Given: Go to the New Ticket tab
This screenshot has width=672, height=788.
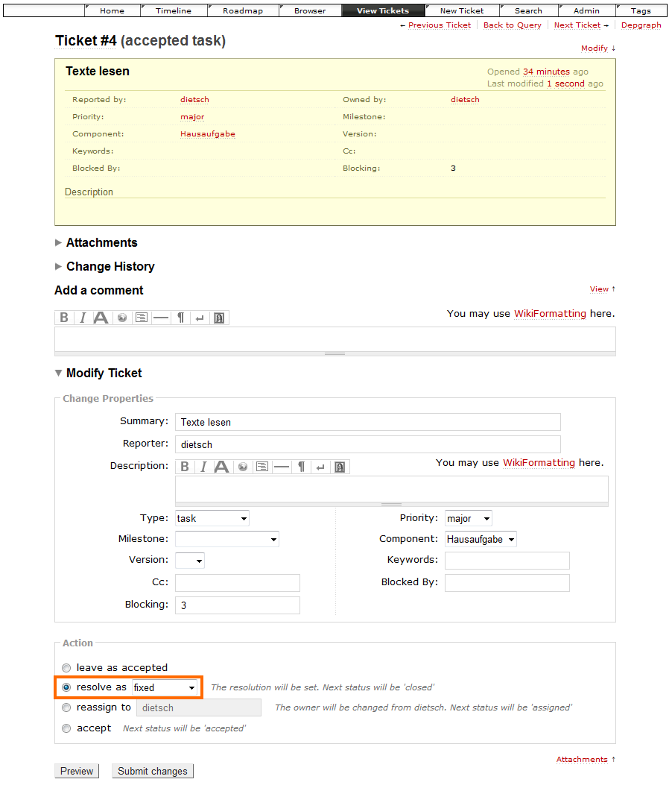Looking at the screenshot, I should 461,10.
